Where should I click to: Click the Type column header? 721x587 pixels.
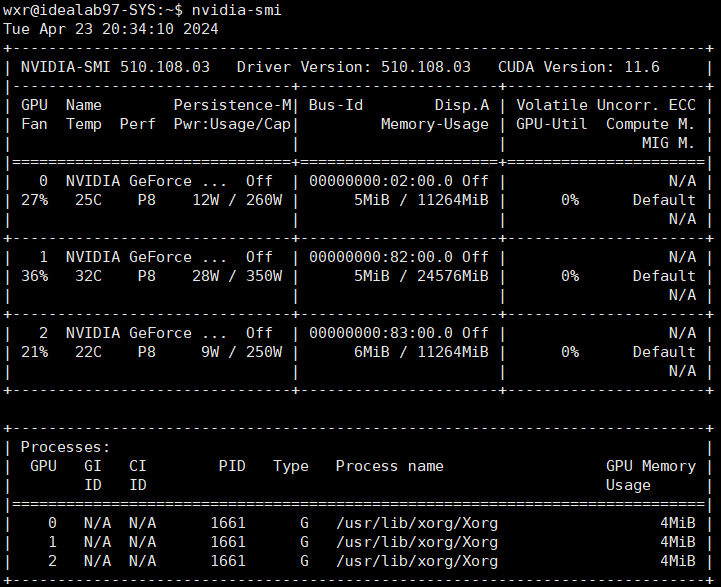click(291, 466)
